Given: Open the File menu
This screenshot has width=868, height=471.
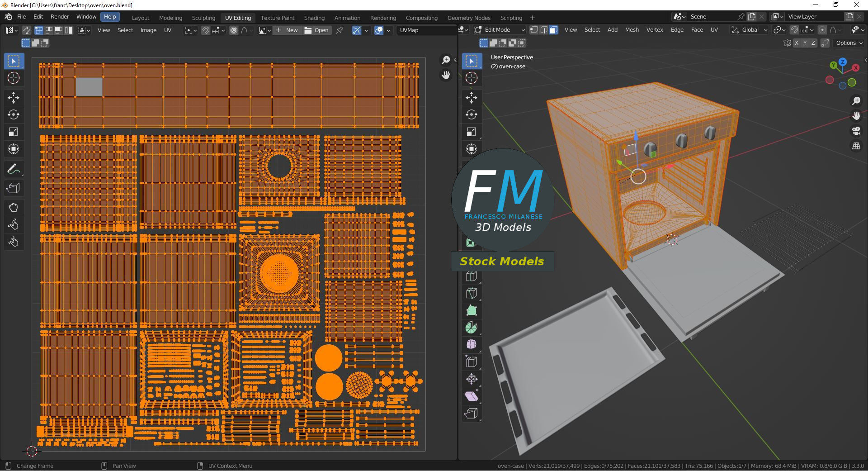Looking at the screenshot, I should click(x=21, y=17).
